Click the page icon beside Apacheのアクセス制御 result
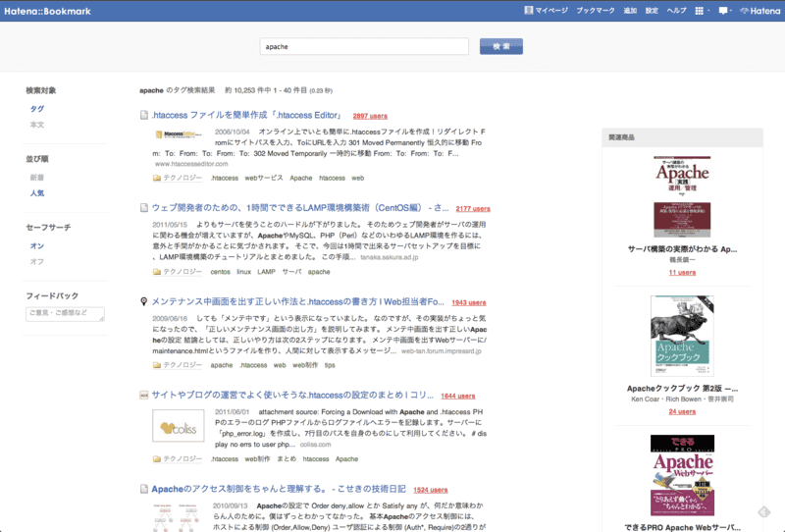 click(x=144, y=489)
